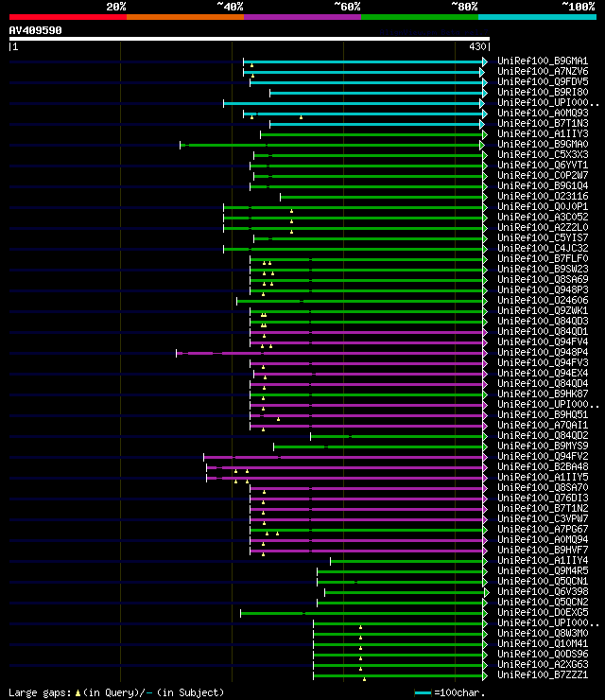Select the UniRef100_A7NZV6 hit label
The width and height of the screenshot is (605, 700).
543,72
